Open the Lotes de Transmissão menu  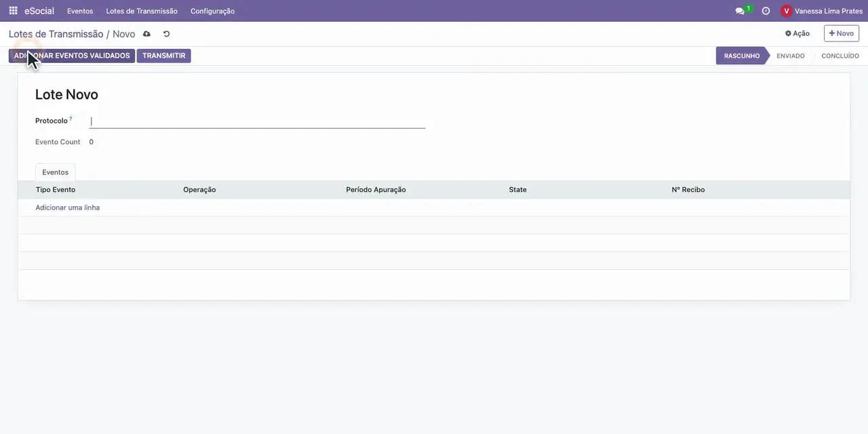pos(142,11)
